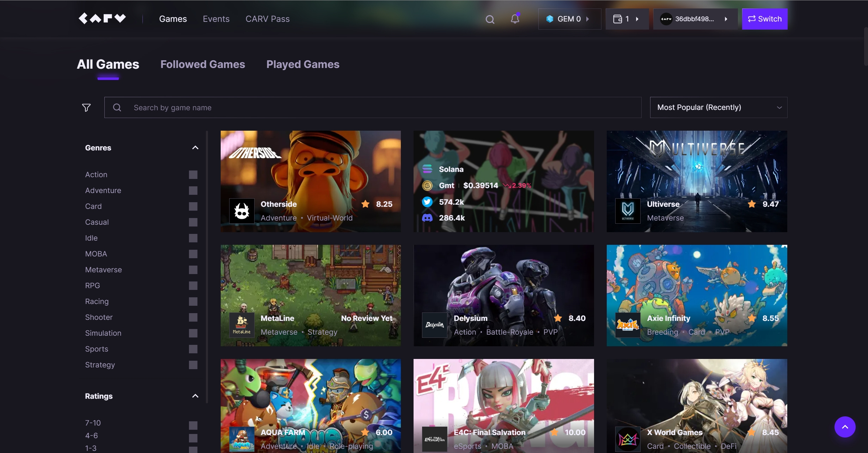Screen dimensions: 868x453
Task: Check the Racing genre checkbox
Action: 193,302
